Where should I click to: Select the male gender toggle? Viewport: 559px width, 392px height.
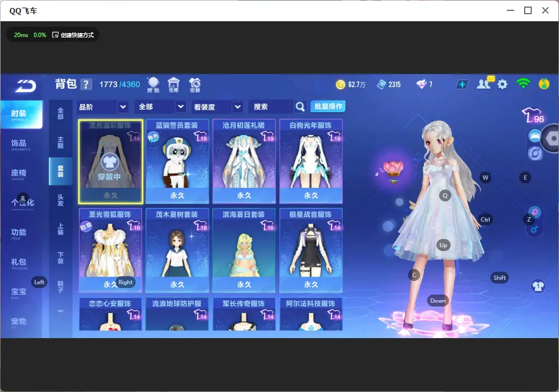(x=534, y=229)
